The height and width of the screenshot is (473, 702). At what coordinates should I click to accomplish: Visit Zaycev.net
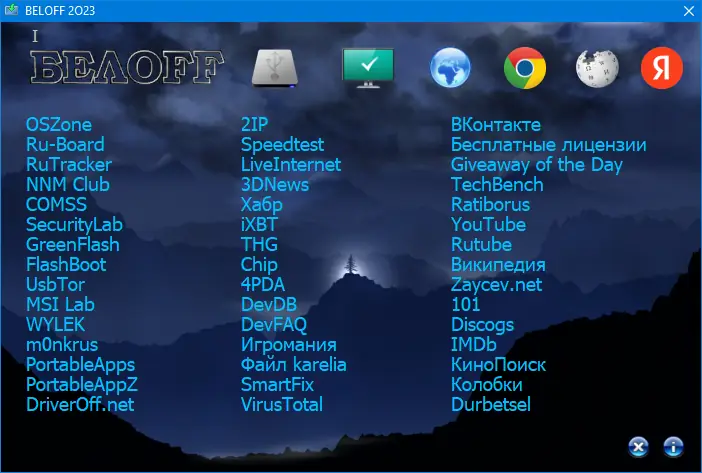[x=497, y=285]
